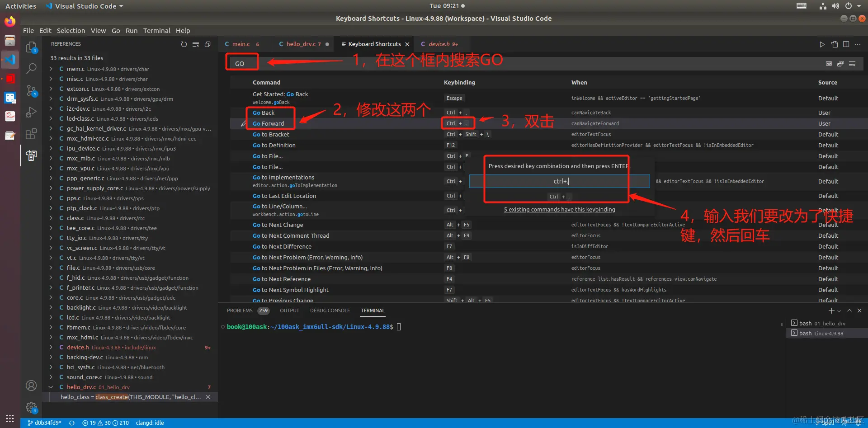868x428 pixels.
Task: Click the pencil icon on Go Forward row
Action: click(243, 123)
